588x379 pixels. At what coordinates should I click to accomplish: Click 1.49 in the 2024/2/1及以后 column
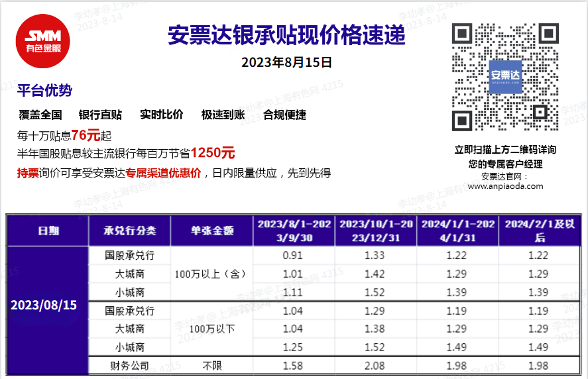[x=538, y=347]
